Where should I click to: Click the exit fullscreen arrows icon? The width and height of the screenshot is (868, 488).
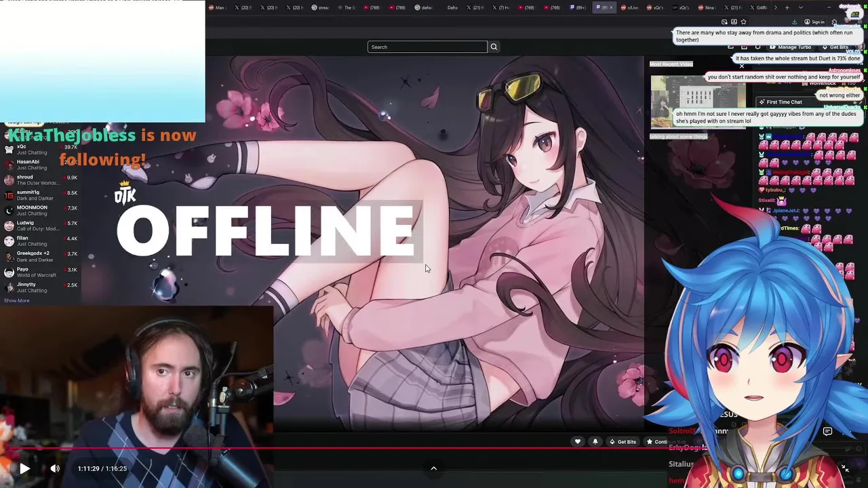(x=844, y=468)
